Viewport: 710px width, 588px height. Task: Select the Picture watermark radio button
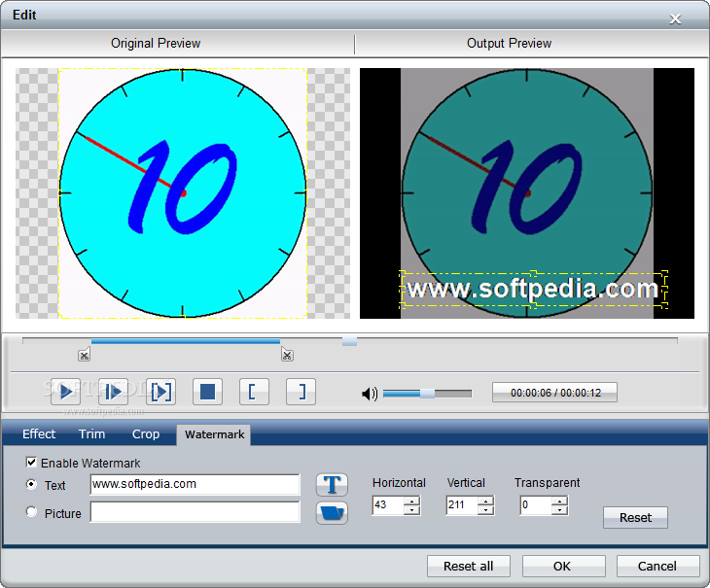point(31,512)
